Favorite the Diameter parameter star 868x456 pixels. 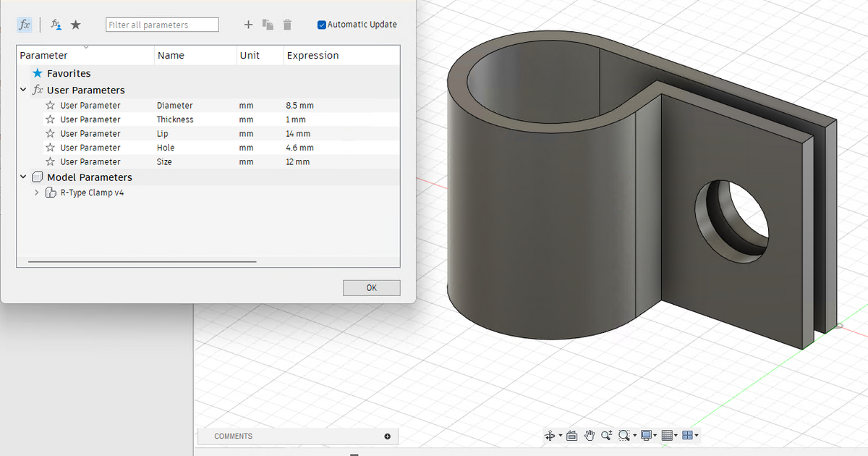click(x=50, y=105)
